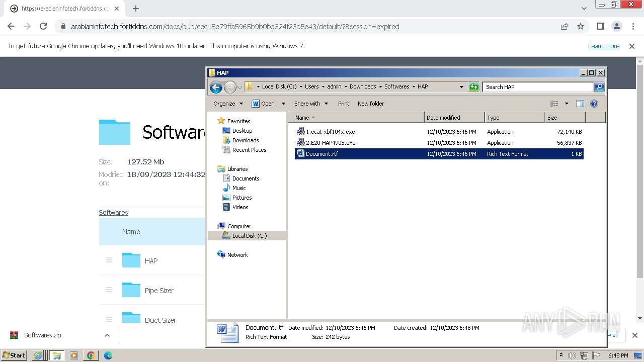Image resolution: width=644 pixels, height=362 pixels.
Task: Open Explorer help question mark icon
Action: click(x=594, y=104)
